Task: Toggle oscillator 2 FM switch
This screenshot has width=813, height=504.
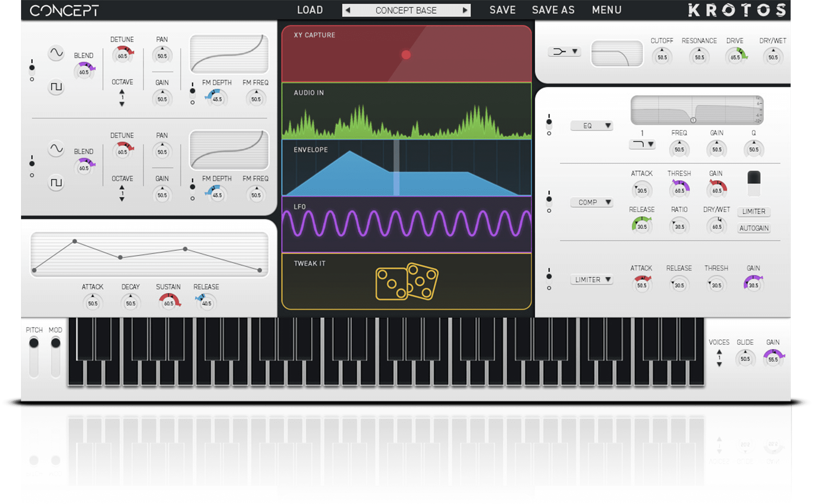Action: (192, 190)
